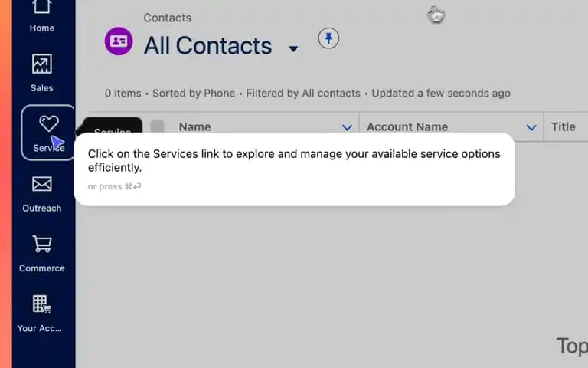Image resolution: width=588 pixels, height=368 pixels.
Task: Sort by the Account Name column header
Action: (407, 127)
